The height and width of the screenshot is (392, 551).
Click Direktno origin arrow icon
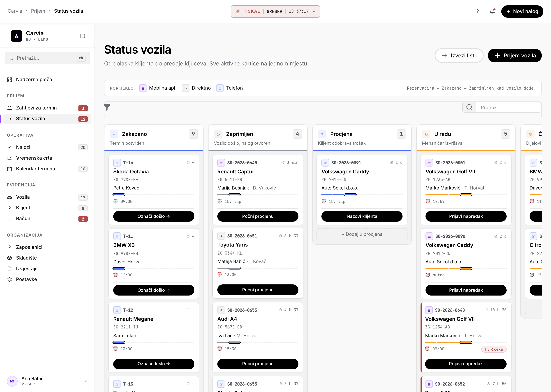coord(186,88)
